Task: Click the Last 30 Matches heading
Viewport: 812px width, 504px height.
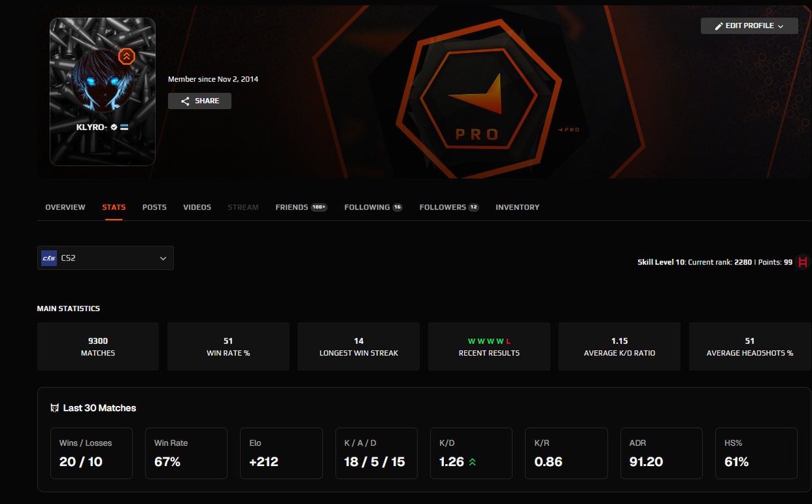Action: point(99,408)
